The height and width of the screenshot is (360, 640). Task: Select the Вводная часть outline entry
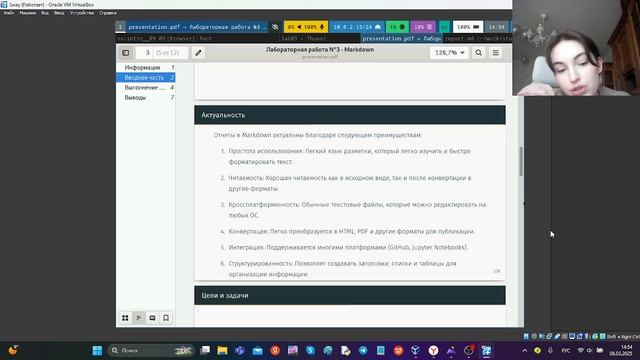146,78
